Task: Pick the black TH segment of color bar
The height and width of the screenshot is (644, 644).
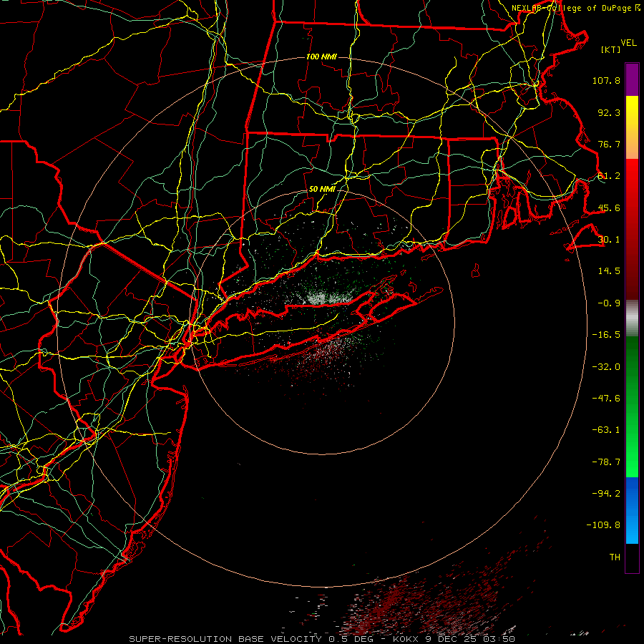Action: pyautogui.click(x=632, y=557)
